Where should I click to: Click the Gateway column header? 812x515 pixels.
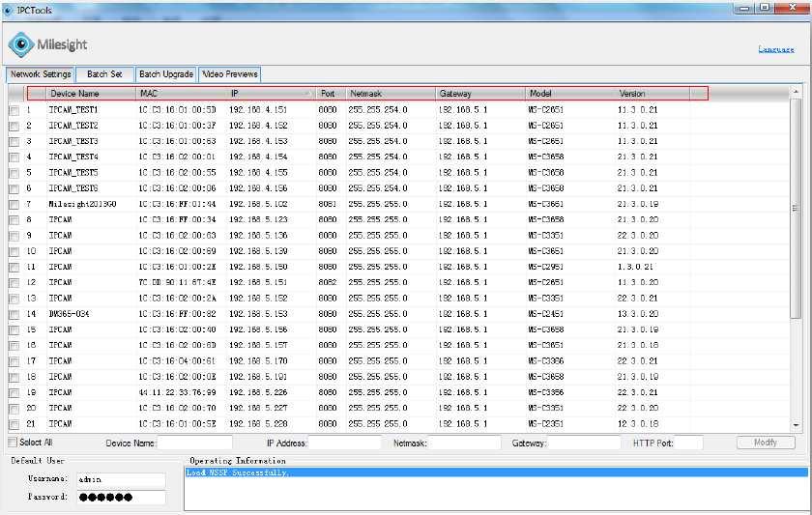[x=480, y=94]
